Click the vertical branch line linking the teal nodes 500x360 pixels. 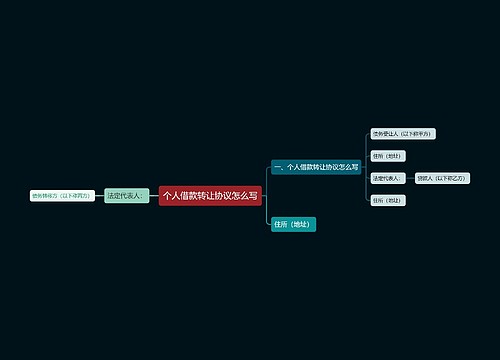267,196
